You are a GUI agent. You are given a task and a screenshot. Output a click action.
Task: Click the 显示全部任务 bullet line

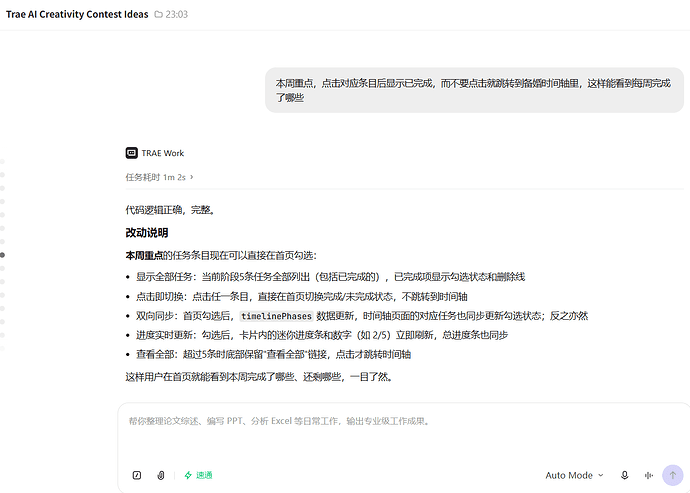(x=330, y=277)
